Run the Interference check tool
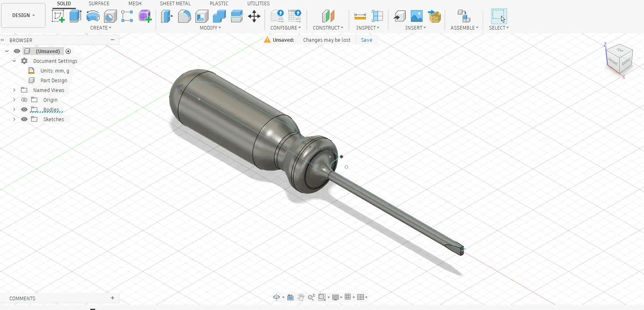The width and height of the screenshot is (644, 310). [377, 16]
